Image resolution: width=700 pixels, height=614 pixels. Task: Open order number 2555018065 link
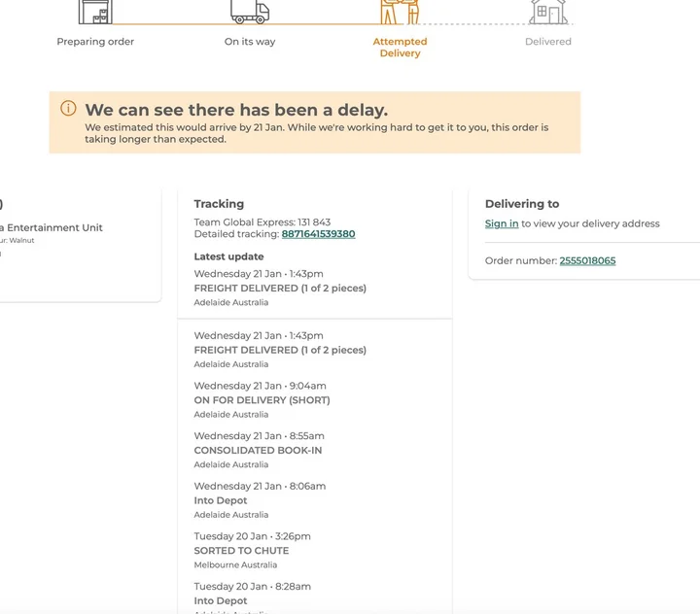tap(587, 260)
